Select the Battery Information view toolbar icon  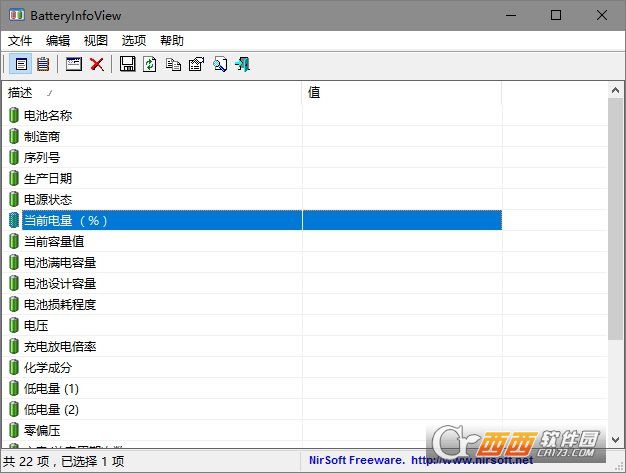[21, 64]
